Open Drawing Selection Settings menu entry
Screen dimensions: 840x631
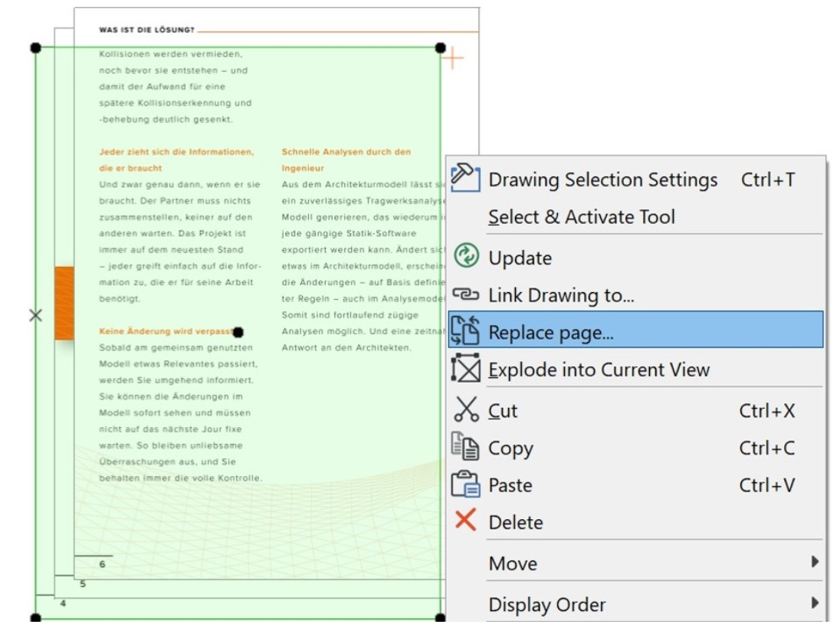[635, 179]
